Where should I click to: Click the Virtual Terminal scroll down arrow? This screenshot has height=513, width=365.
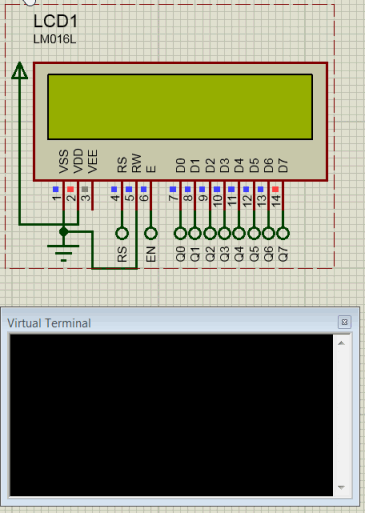[x=341, y=488]
